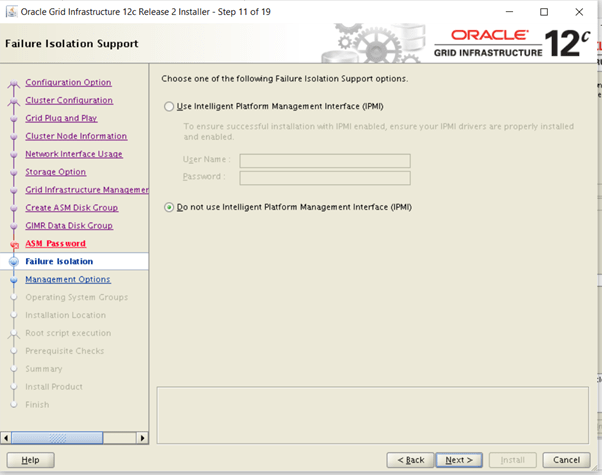602x475 pixels.
Task: Click the Next button
Action: tap(458, 459)
